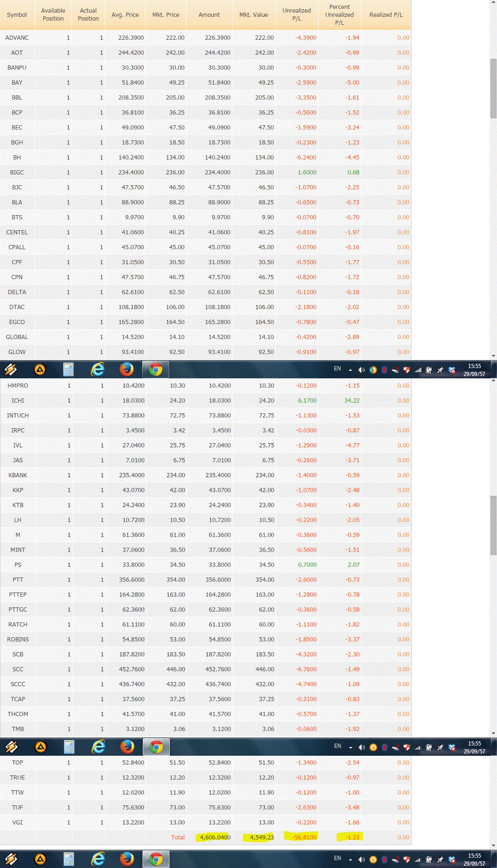This screenshot has height=868, width=497.
Task: Open the Dropbox tray icon below the GLOW row
Action: coord(452,370)
